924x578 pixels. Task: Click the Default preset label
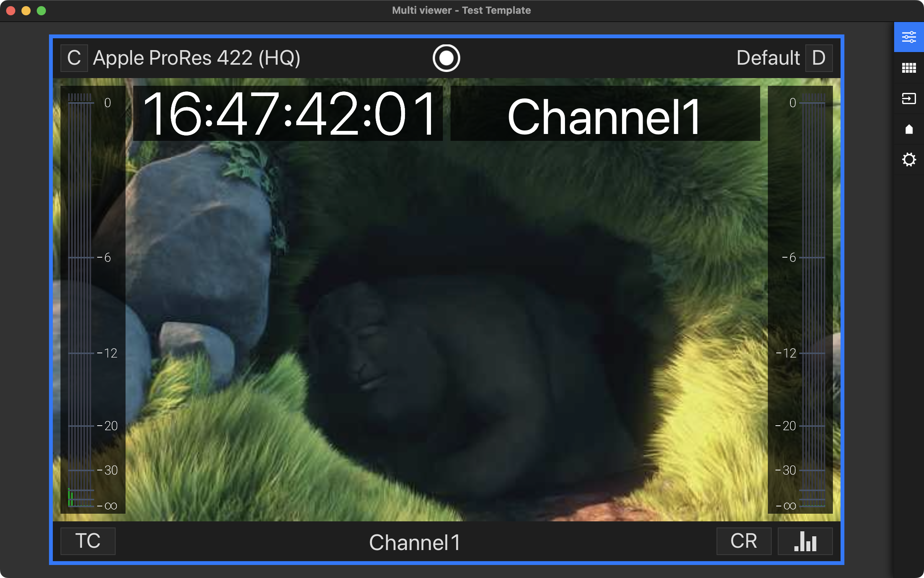click(x=768, y=58)
